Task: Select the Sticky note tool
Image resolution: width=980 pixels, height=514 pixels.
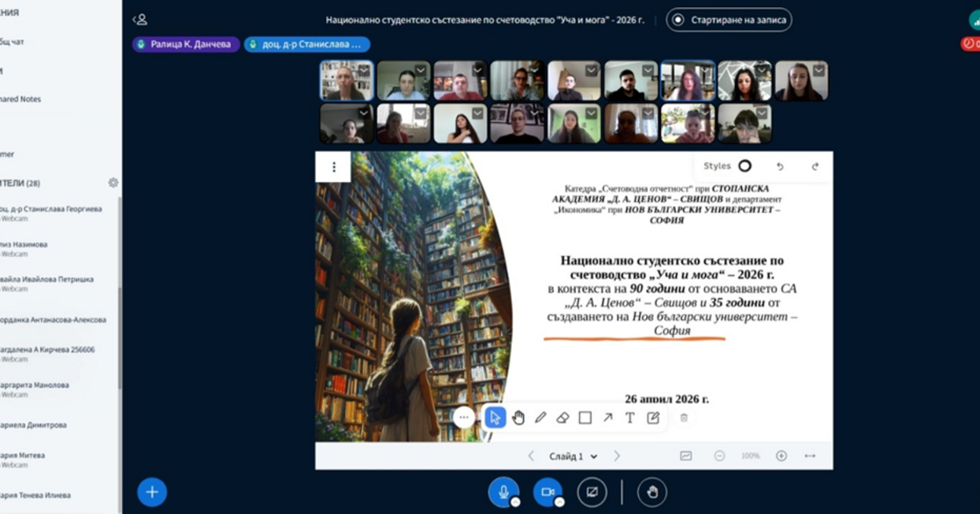Action: [653, 418]
